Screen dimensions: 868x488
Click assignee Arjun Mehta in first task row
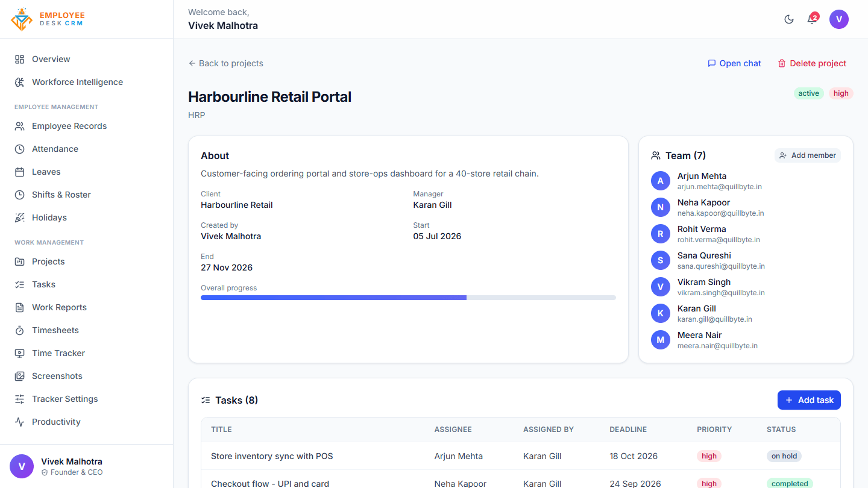click(458, 456)
